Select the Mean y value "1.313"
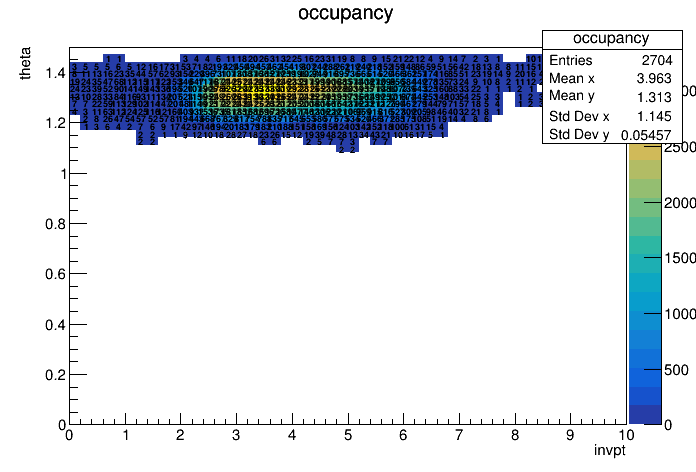Screen dimensions: 696x472 (654, 97)
